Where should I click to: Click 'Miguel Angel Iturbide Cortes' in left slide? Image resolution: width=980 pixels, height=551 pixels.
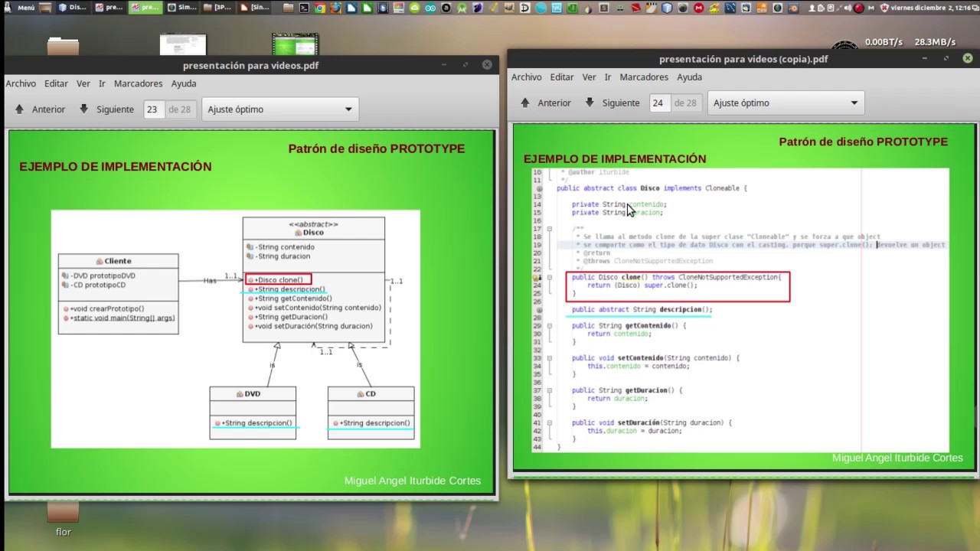tap(413, 481)
